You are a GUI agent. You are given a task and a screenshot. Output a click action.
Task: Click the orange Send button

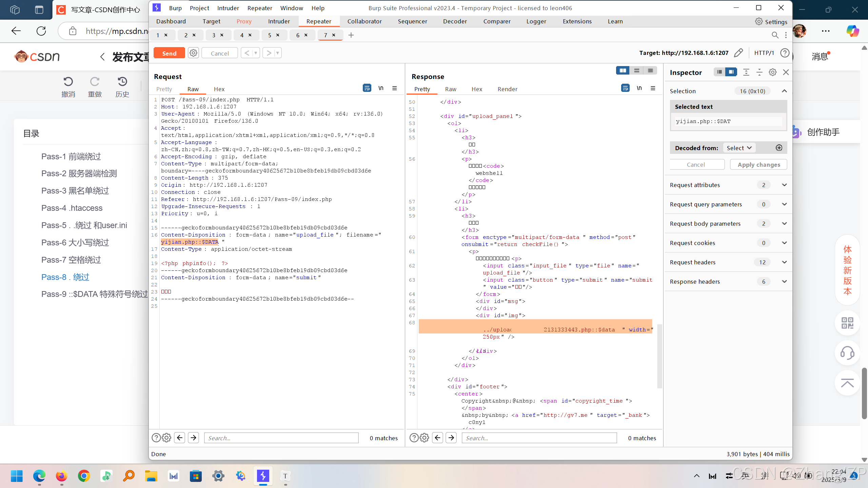[x=169, y=53]
